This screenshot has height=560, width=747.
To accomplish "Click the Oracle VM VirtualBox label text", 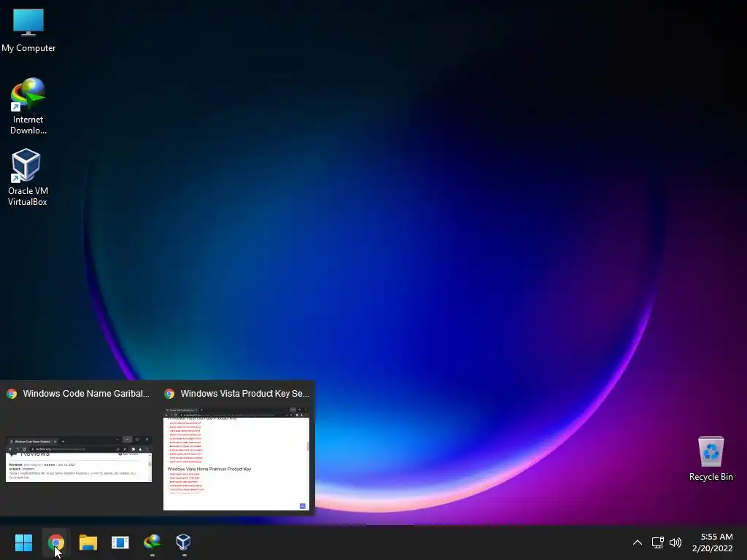I will click(28, 196).
